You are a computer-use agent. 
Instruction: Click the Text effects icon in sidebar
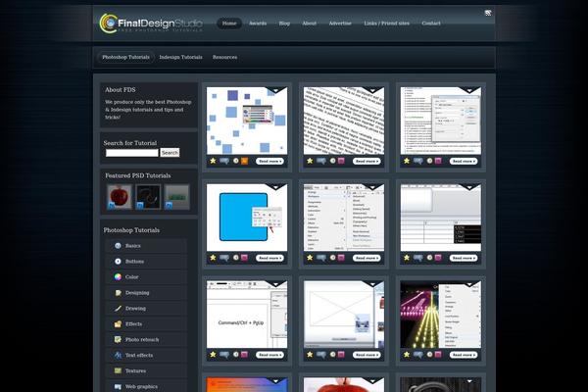pos(118,355)
